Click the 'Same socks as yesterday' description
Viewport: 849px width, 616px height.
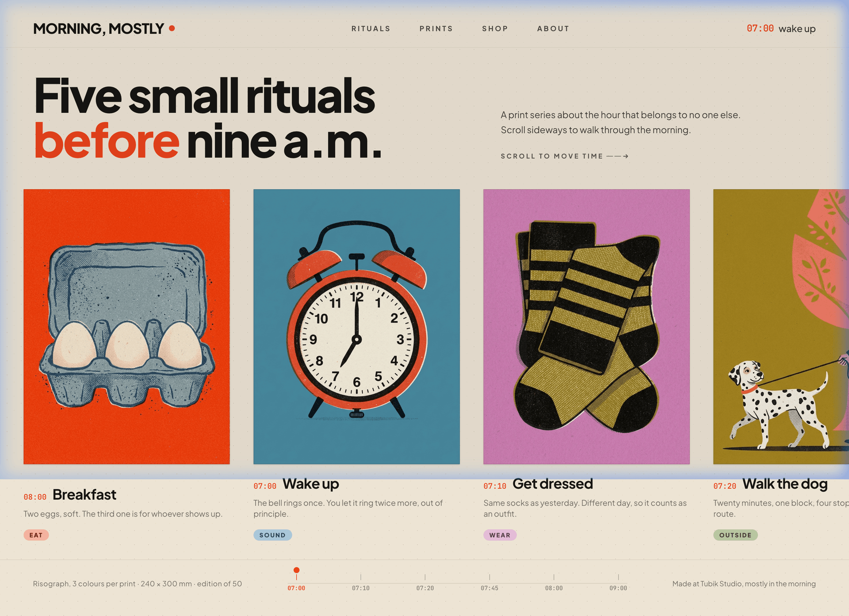pos(585,509)
